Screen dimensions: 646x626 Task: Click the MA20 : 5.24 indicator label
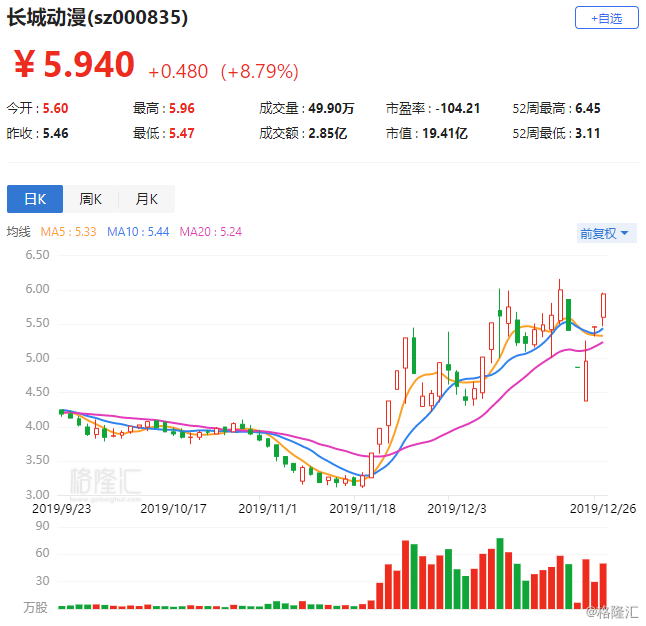pos(211,232)
